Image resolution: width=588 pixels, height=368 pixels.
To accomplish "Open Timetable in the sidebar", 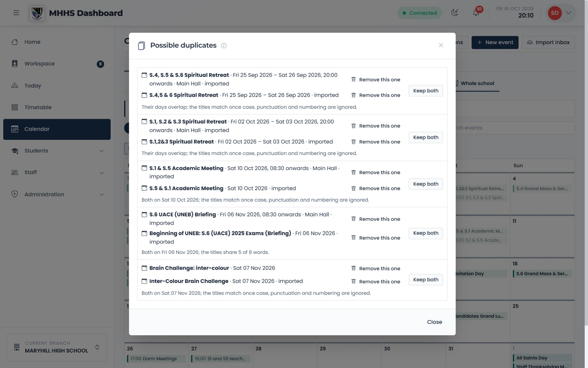I will pos(57,107).
